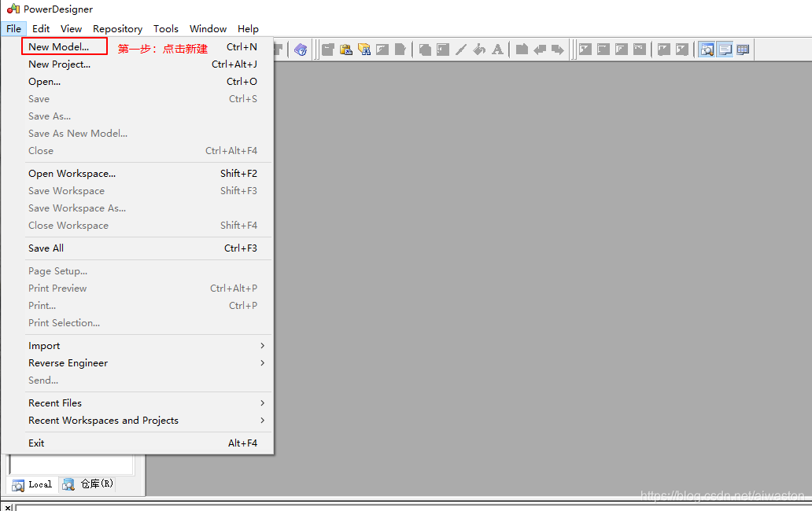812x511 pixels.
Task: Click the repository 仓库 tab icon
Action: coord(68,484)
